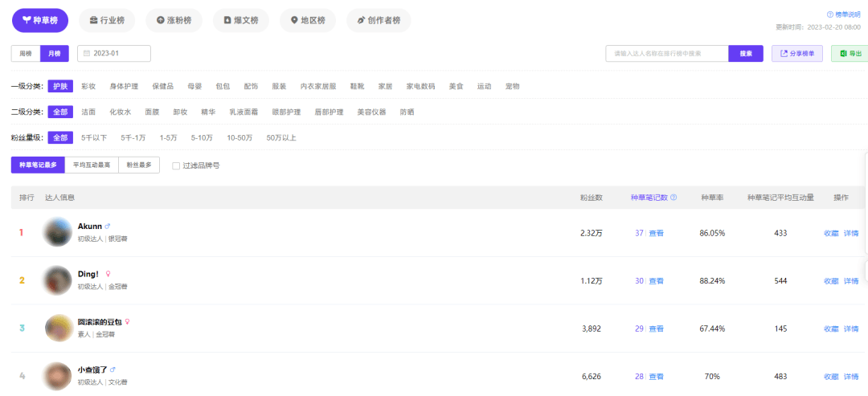868x396 pixels.
Task: Click the 86.05% 种草率 value
Action: (x=712, y=233)
